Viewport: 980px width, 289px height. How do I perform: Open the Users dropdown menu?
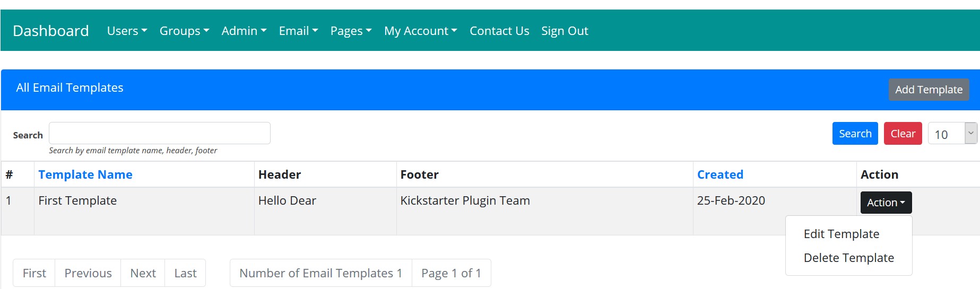coord(127,31)
